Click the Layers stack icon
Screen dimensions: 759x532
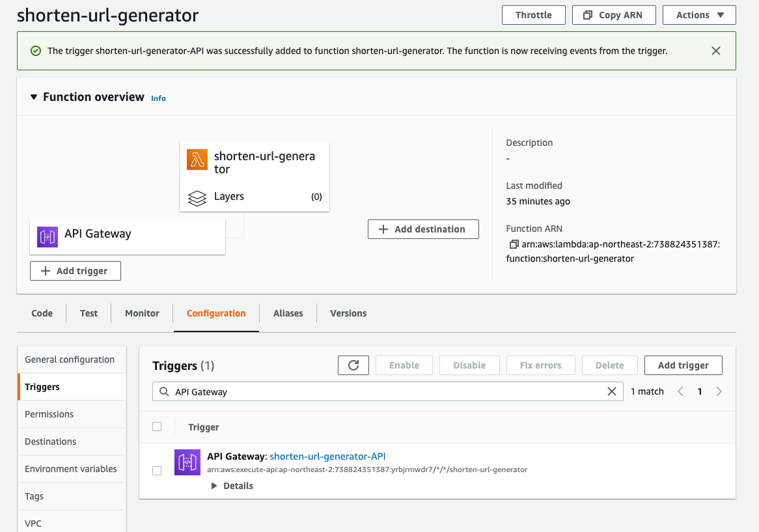coord(197,197)
